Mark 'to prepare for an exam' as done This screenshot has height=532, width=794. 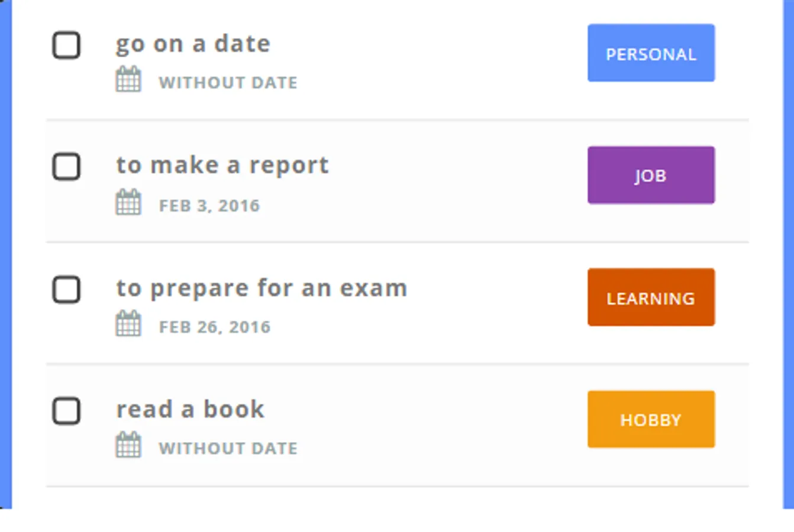pyautogui.click(x=67, y=290)
